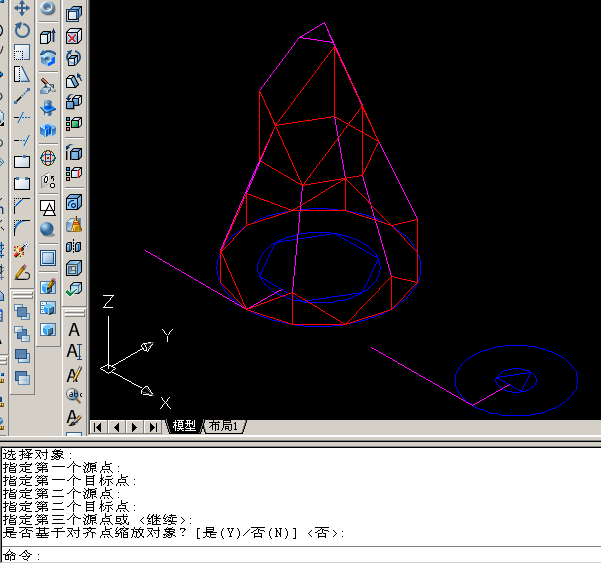Select the Move tool
This screenshot has height=563, width=601.
coord(22,8)
